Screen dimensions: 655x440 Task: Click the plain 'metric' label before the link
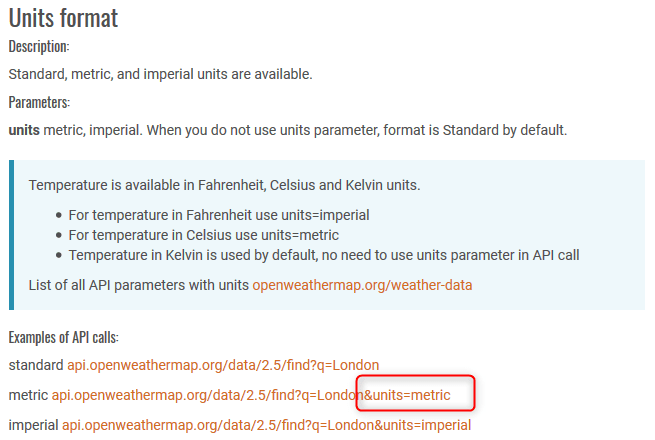pyautogui.click(x=28, y=395)
